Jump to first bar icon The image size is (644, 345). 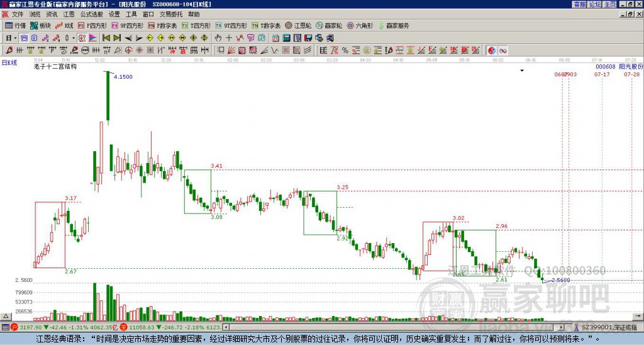pos(106,38)
